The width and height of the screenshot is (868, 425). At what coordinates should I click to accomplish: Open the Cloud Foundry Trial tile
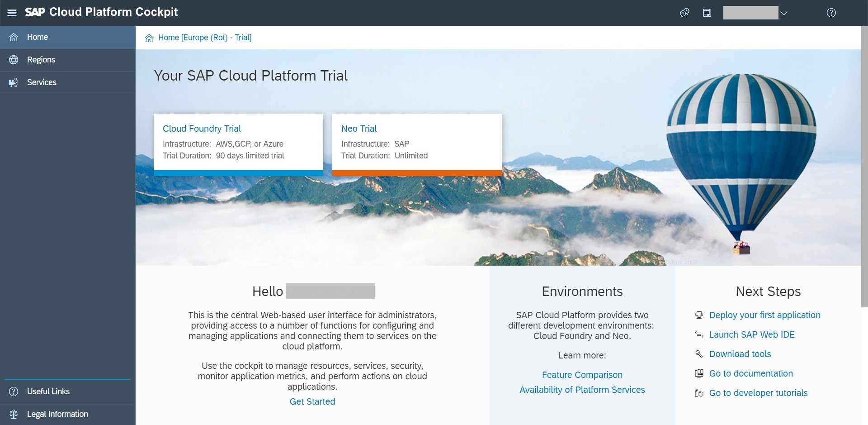coord(238,144)
